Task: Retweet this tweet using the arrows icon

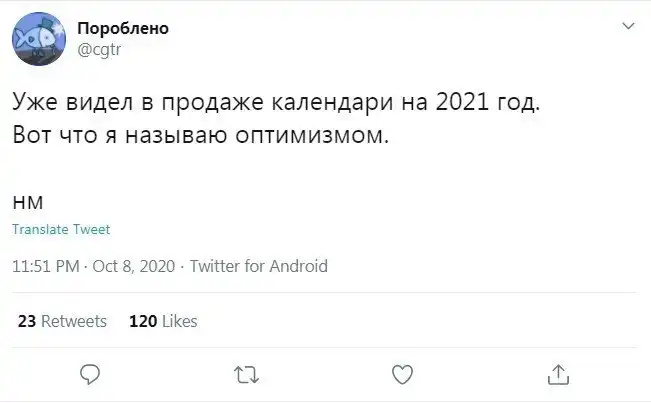Action: click(245, 375)
